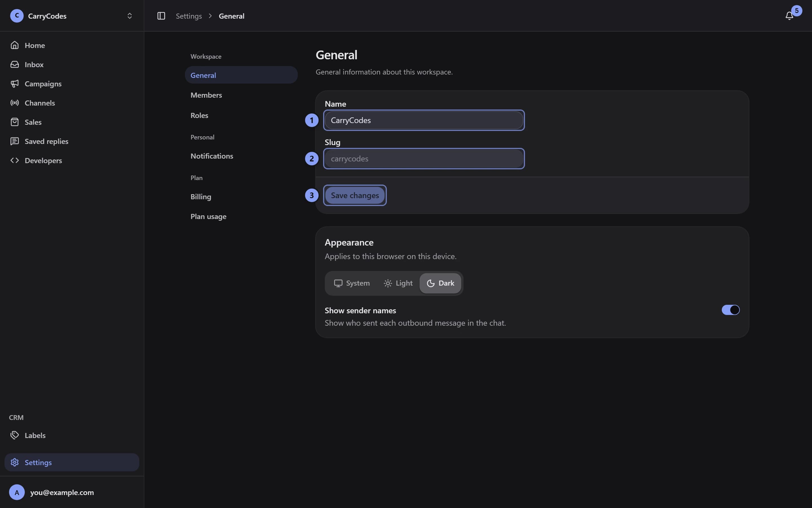Open Sales shopping bag icon
Screen dimensions: 812x508
14,122
